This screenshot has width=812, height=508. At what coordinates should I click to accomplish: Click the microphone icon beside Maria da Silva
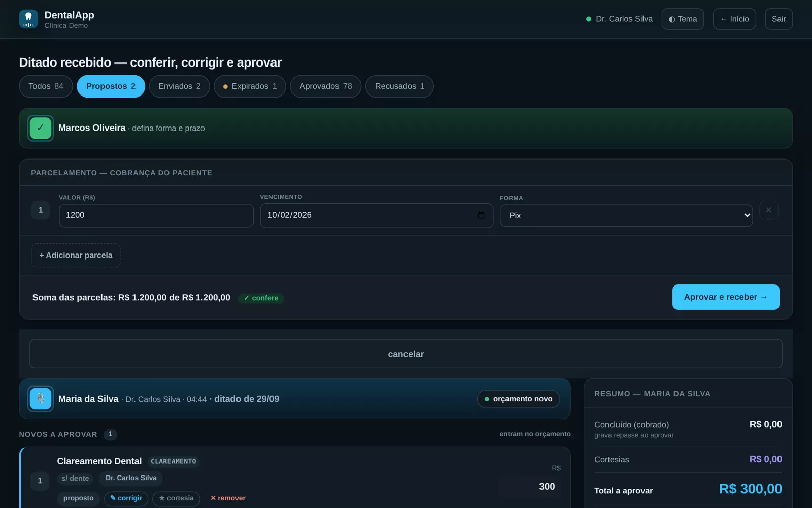point(41,399)
